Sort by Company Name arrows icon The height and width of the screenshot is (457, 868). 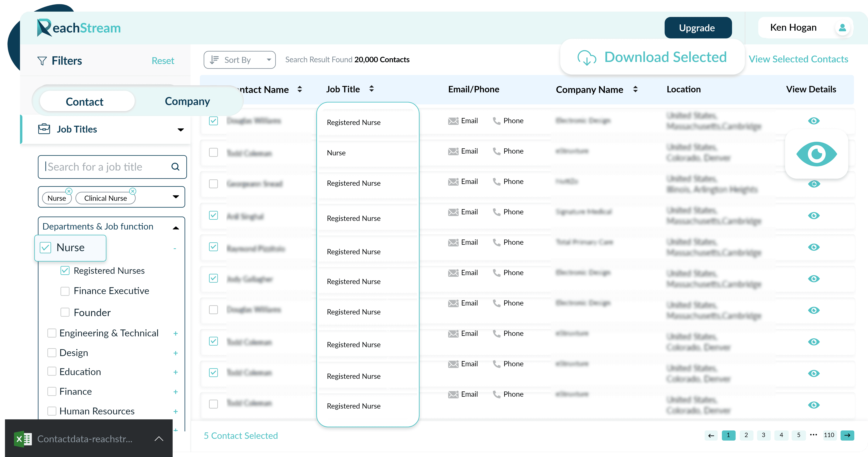[635, 89]
